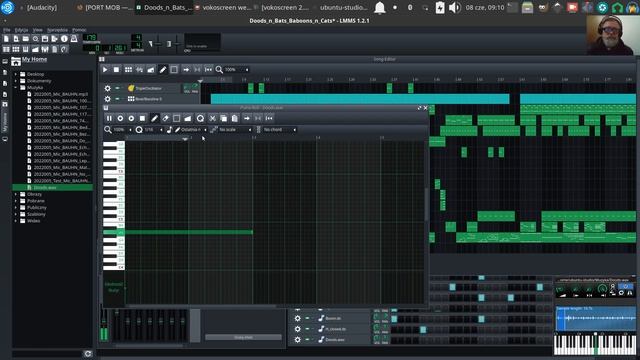
Task: Toggle auto-scrolling arrow in Piano Roll
Action: coord(247,118)
